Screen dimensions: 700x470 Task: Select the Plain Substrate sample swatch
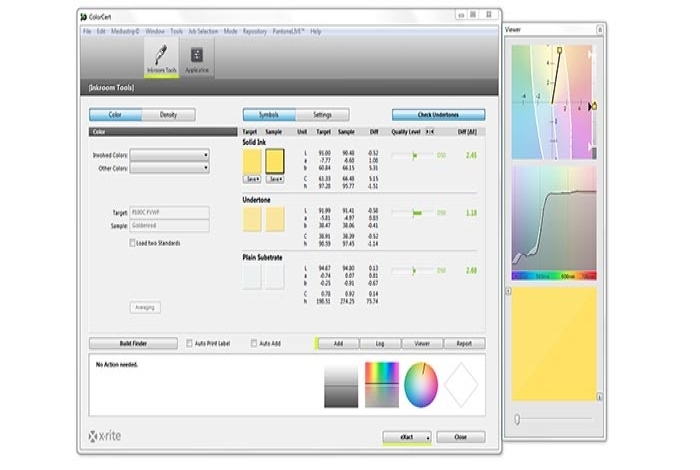point(275,277)
